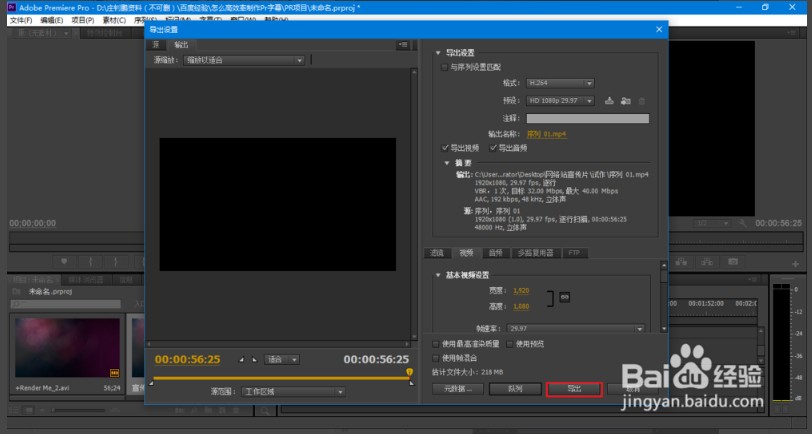Open the 预设 HD 1080p 29.97 dropdown
This screenshot has height=434, width=812.
click(562, 100)
